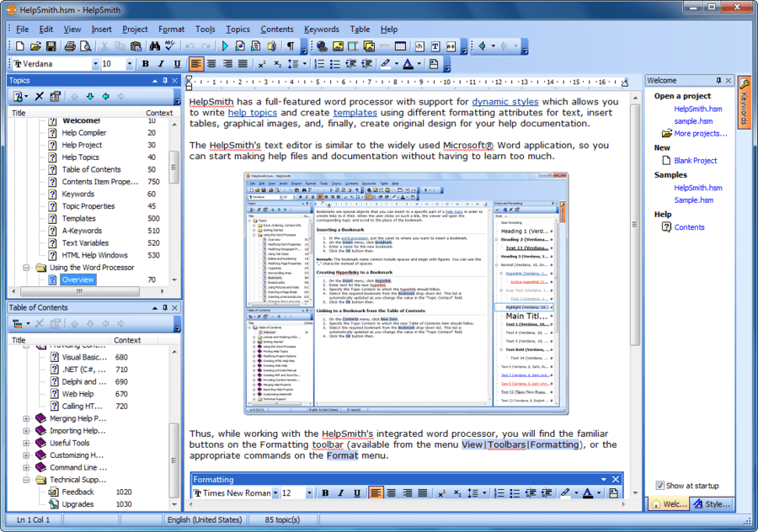The image size is (758, 532).
Task: Delete the topic with the Topics X icon
Action: [39, 97]
